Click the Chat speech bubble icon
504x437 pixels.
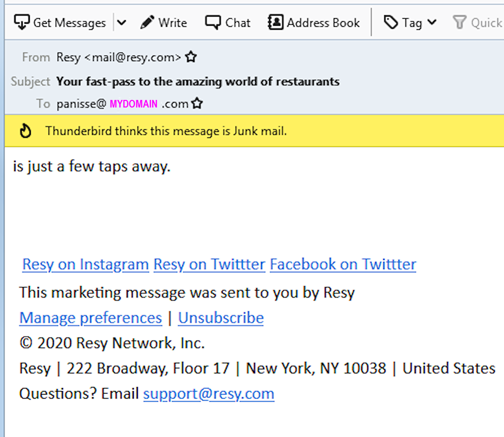coord(213,23)
